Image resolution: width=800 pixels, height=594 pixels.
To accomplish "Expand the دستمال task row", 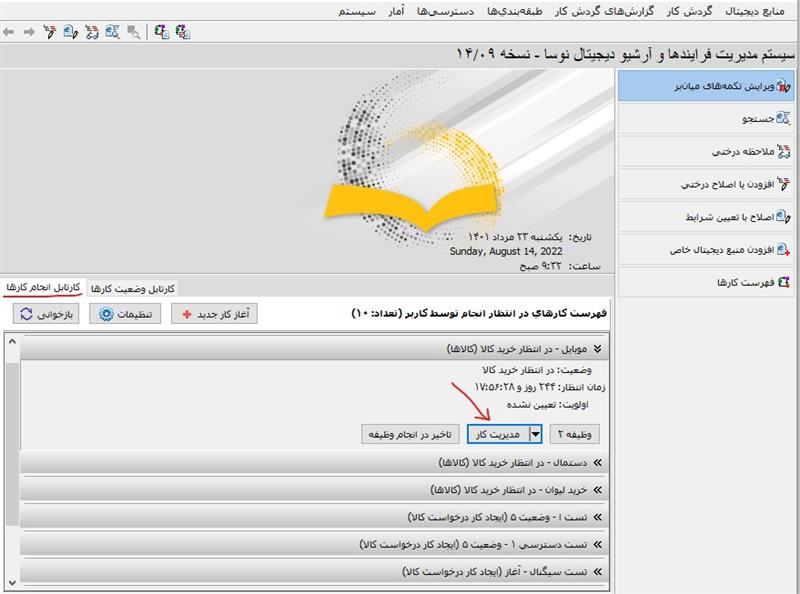I will coord(598,463).
